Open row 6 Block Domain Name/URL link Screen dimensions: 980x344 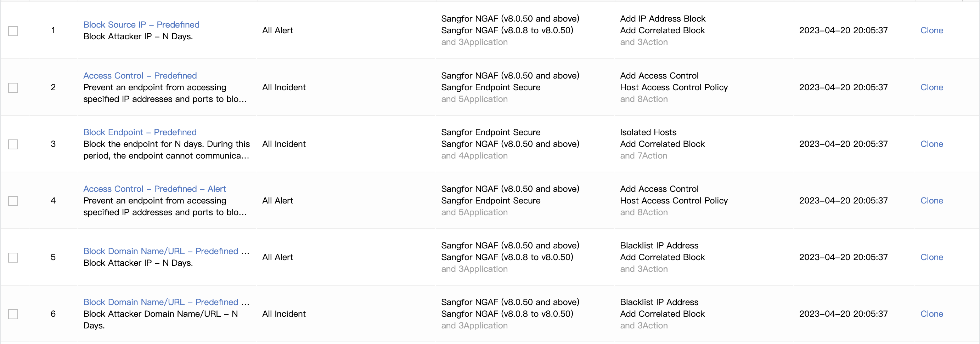(x=166, y=302)
